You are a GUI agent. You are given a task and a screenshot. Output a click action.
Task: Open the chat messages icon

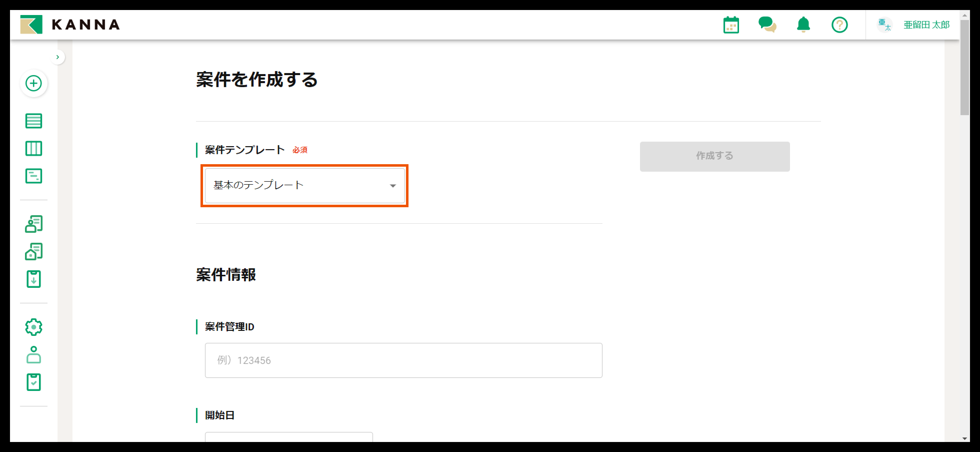tap(767, 25)
